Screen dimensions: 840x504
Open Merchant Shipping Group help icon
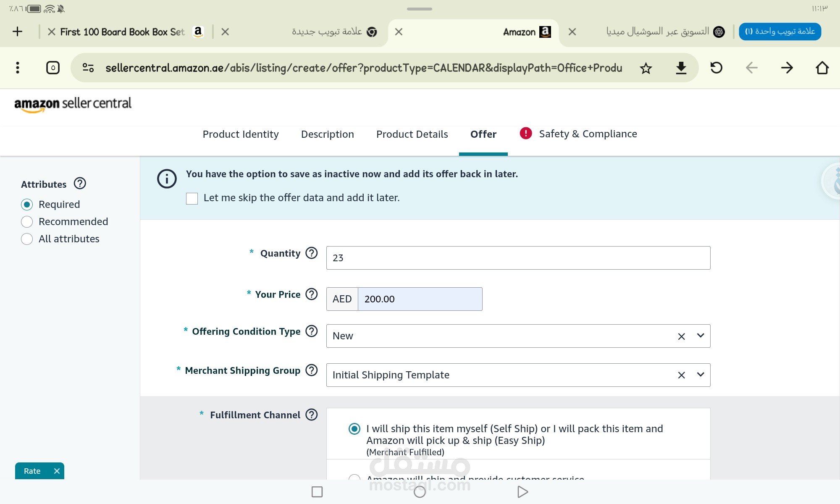[x=311, y=370]
